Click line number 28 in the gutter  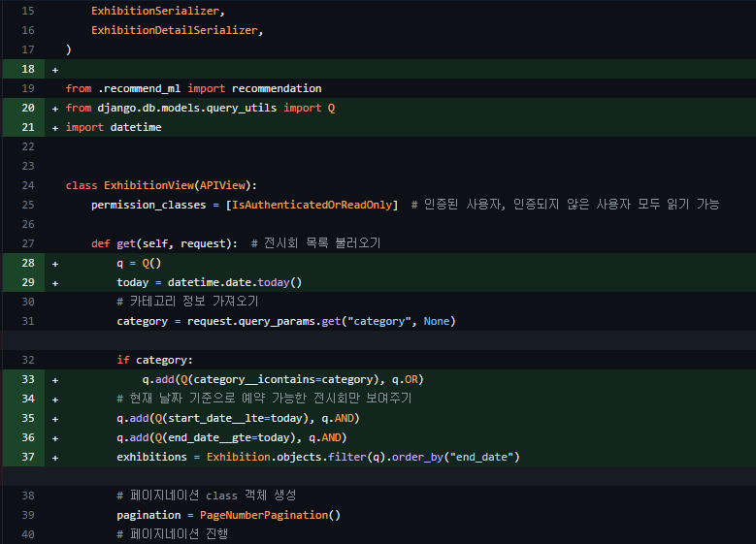[28, 263]
